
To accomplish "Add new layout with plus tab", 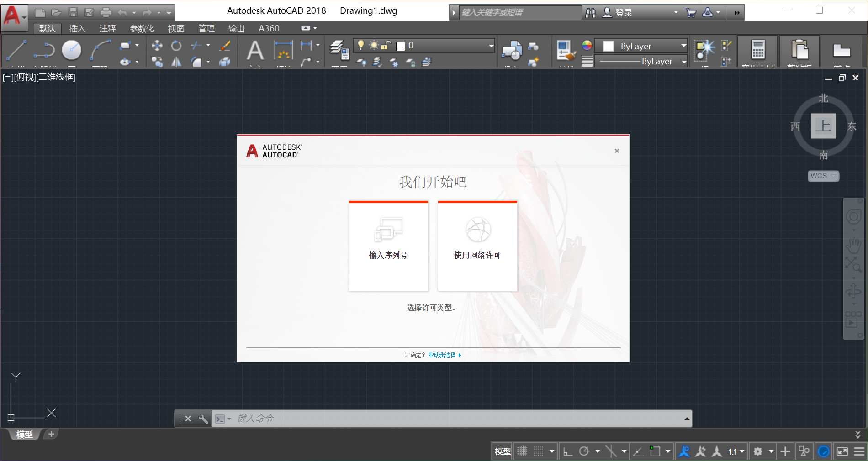I will tap(51, 434).
